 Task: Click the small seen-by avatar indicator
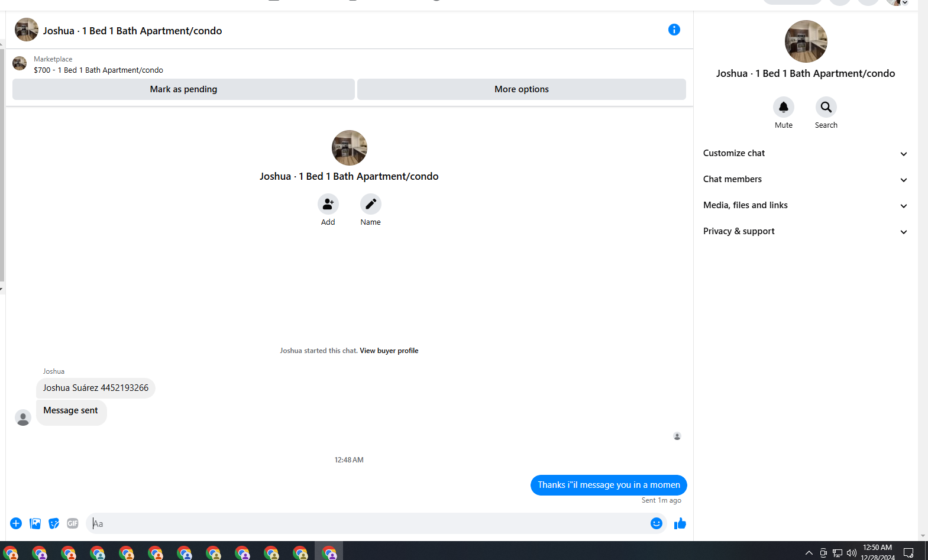677,436
